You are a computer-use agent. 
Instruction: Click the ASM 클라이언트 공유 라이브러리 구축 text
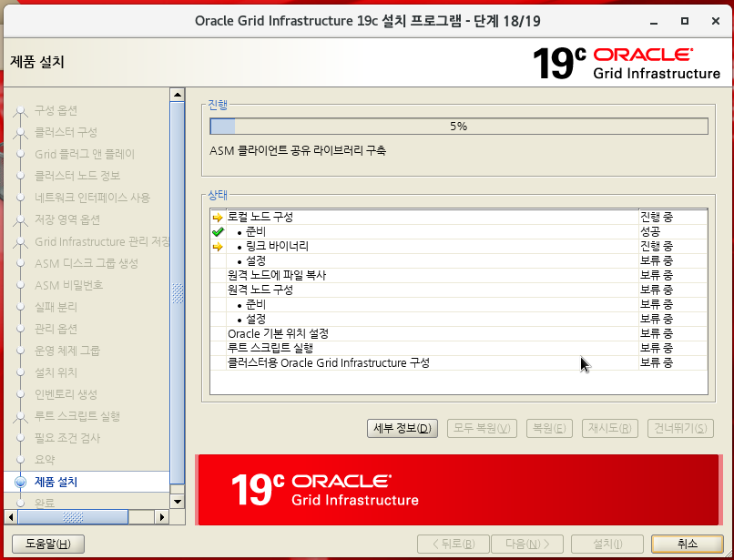coord(298,151)
